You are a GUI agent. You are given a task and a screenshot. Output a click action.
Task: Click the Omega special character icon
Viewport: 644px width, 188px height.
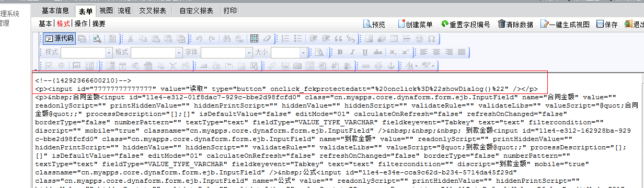[431, 39]
